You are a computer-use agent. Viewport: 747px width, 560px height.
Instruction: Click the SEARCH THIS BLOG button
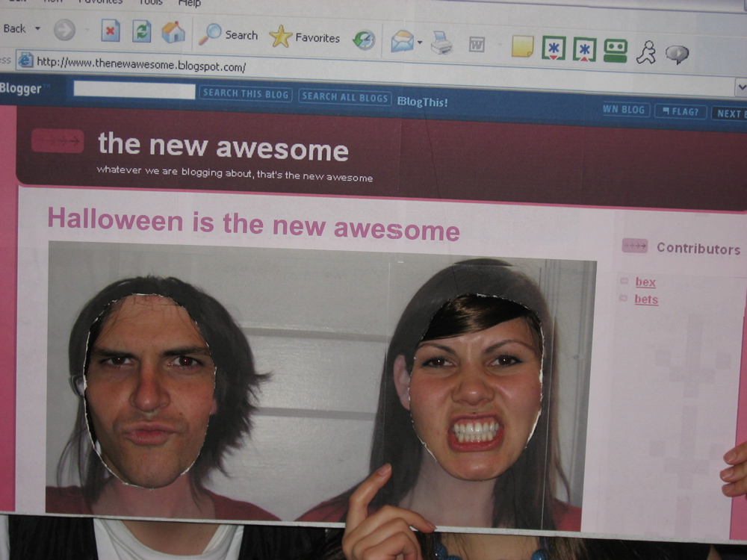pyautogui.click(x=246, y=94)
